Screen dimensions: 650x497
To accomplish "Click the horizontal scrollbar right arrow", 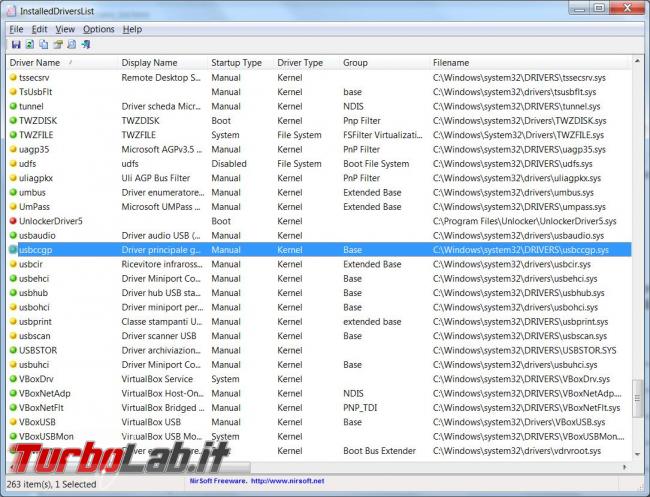I will click(625, 467).
